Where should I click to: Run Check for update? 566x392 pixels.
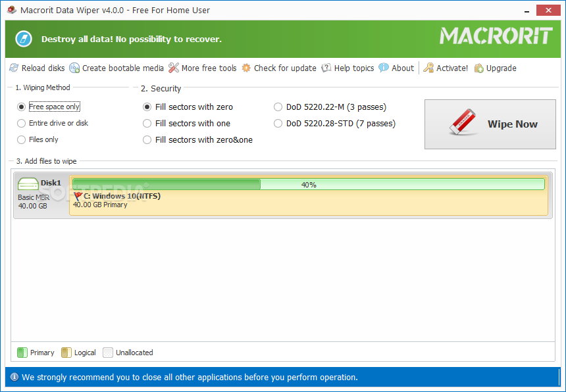pos(279,68)
